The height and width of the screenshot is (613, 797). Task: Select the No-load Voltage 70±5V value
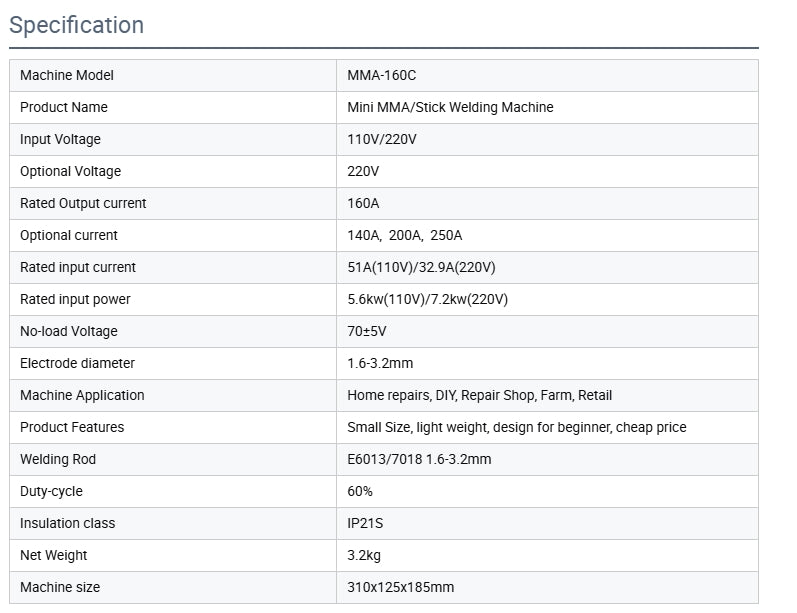point(366,331)
